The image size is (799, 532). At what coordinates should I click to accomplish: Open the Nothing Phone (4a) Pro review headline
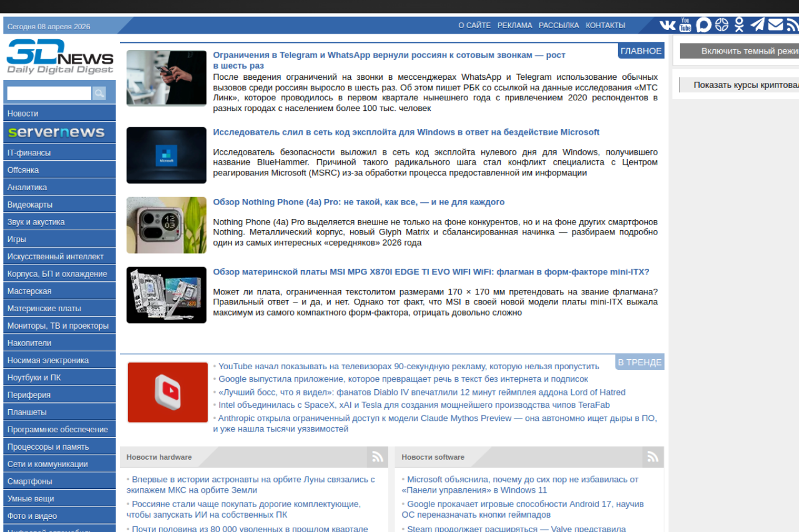click(x=358, y=202)
